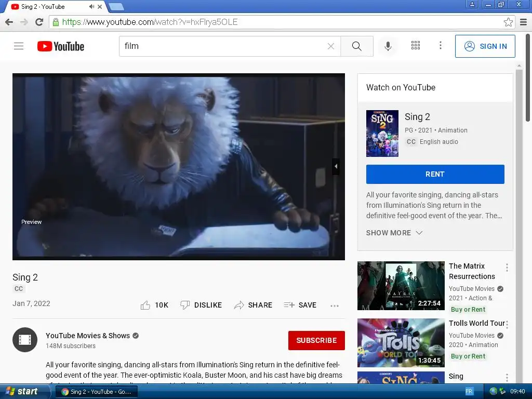Clear the search box text
Screen dimensions: 532x399
point(331,46)
